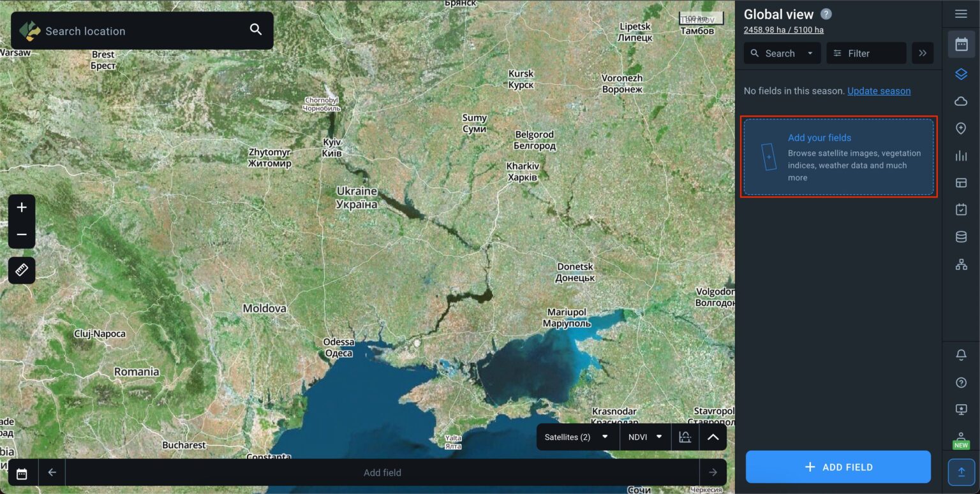980x494 pixels.
Task: Collapse the imagery bar with the chevron
Action: coord(713,437)
